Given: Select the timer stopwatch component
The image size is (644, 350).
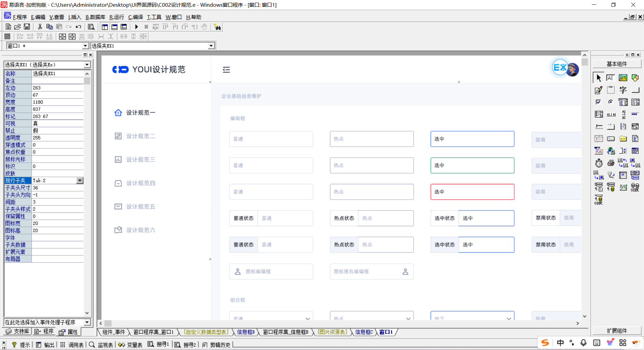Looking at the screenshot, I should [x=599, y=163].
